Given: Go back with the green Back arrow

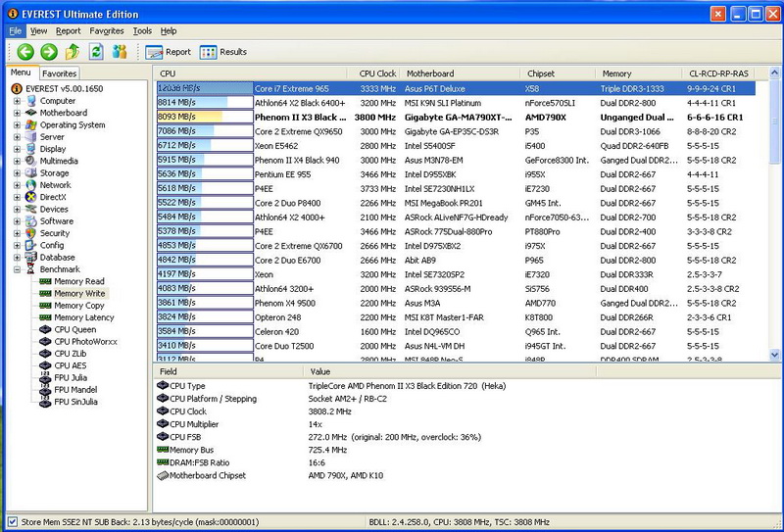Looking at the screenshot, I should [25, 52].
